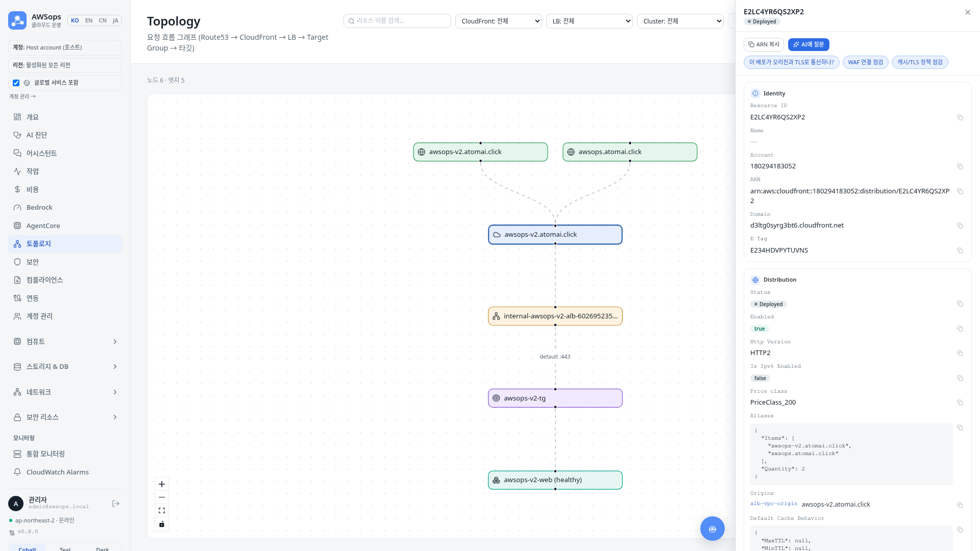The height and width of the screenshot is (551, 980).
Task: Switch language to JA
Action: pos(115,20)
